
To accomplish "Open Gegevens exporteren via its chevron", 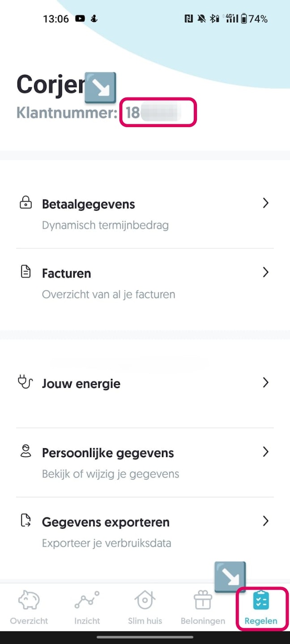I will click(265, 521).
